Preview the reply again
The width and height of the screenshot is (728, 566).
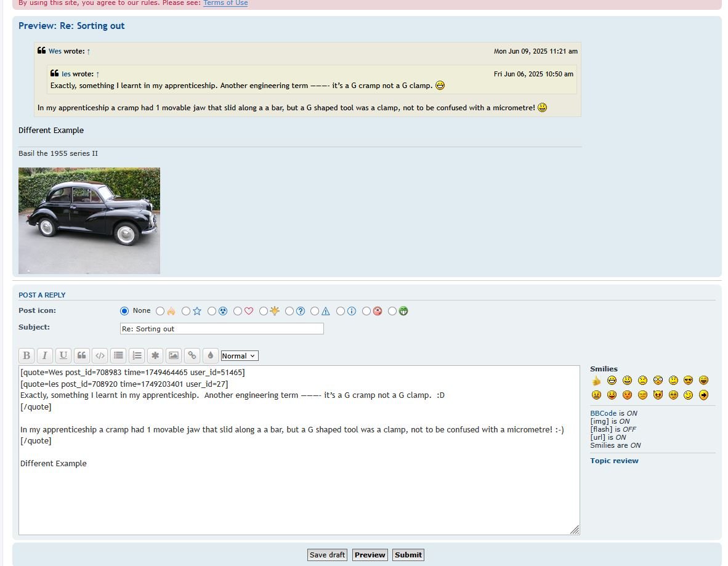coord(370,555)
